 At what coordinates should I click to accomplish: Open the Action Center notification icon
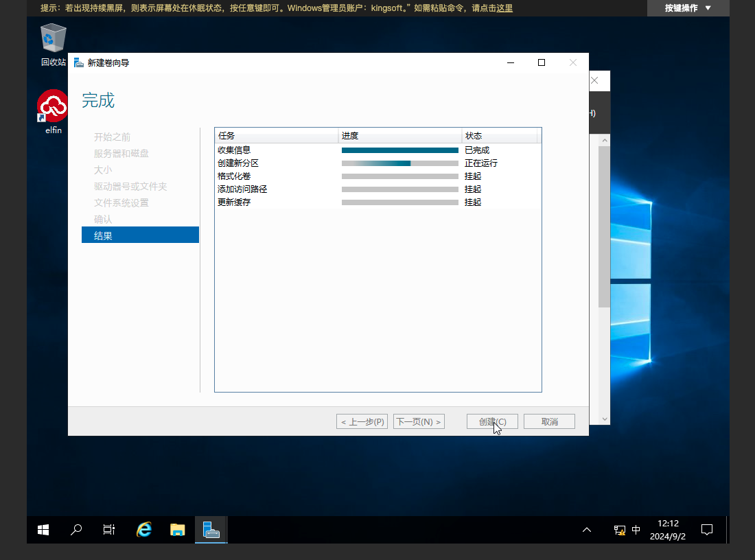[x=707, y=530]
